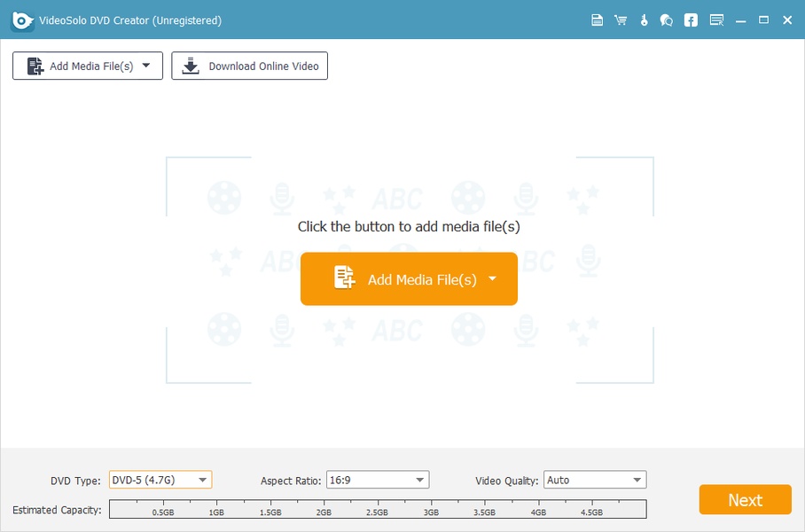Image resolution: width=805 pixels, height=532 pixels.
Task: Click the VideoSolo app logo icon
Action: [22, 20]
